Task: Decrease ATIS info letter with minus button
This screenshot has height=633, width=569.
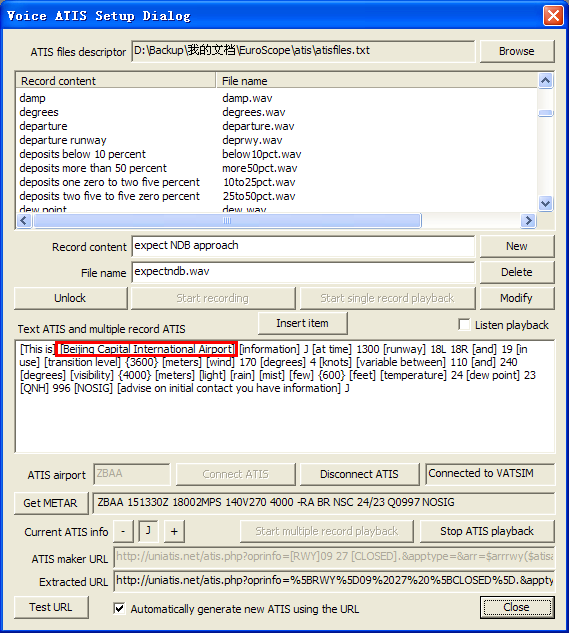Action: click(x=123, y=531)
